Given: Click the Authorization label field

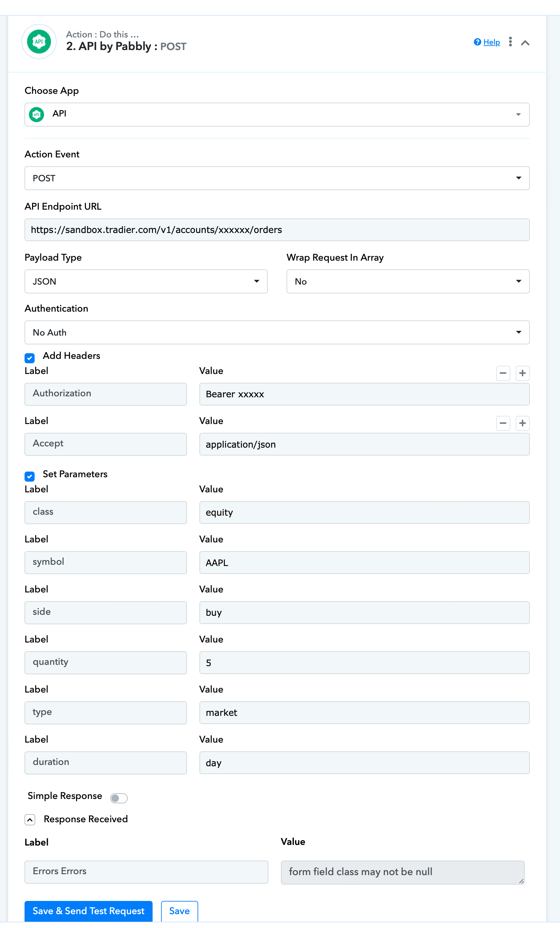Looking at the screenshot, I should (106, 394).
